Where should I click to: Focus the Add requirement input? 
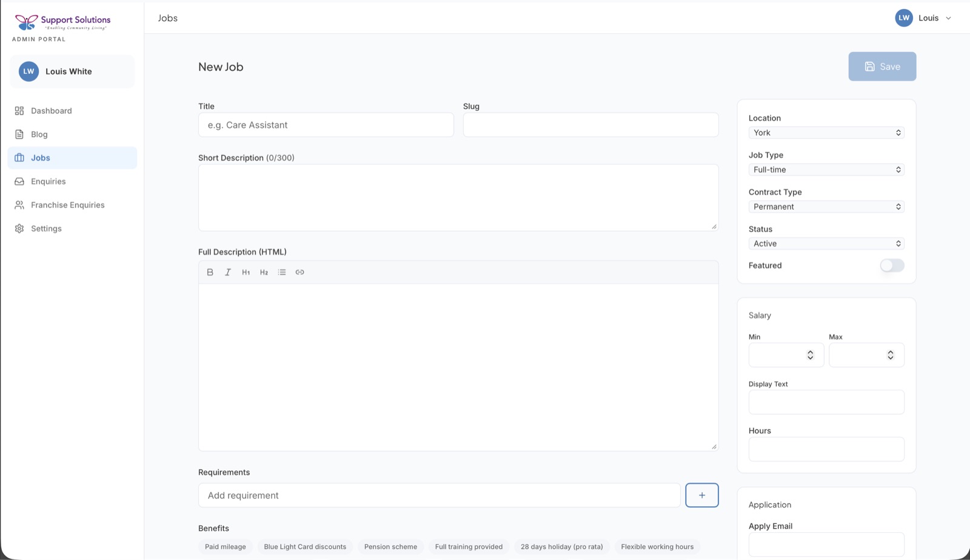[x=440, y=495]
